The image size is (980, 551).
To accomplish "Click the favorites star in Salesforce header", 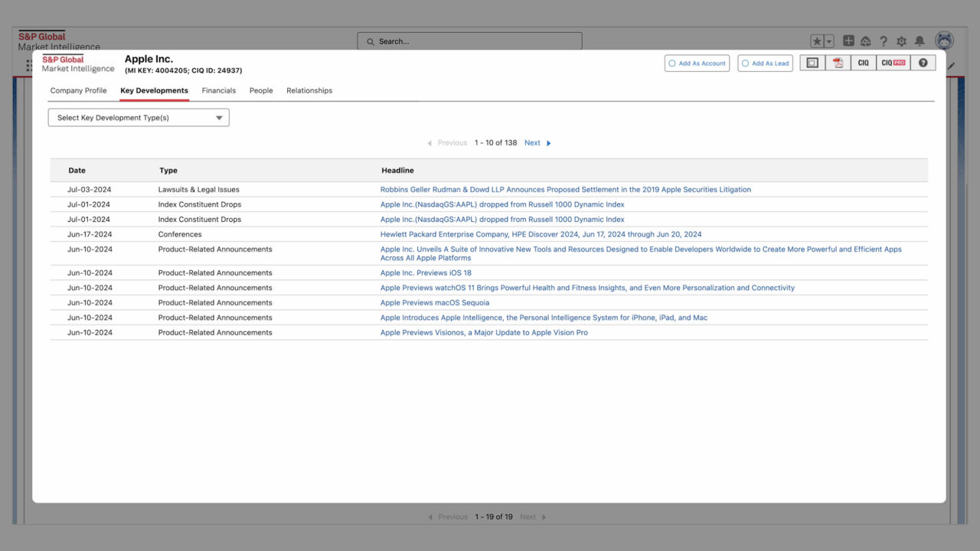I will click(817, 41).
